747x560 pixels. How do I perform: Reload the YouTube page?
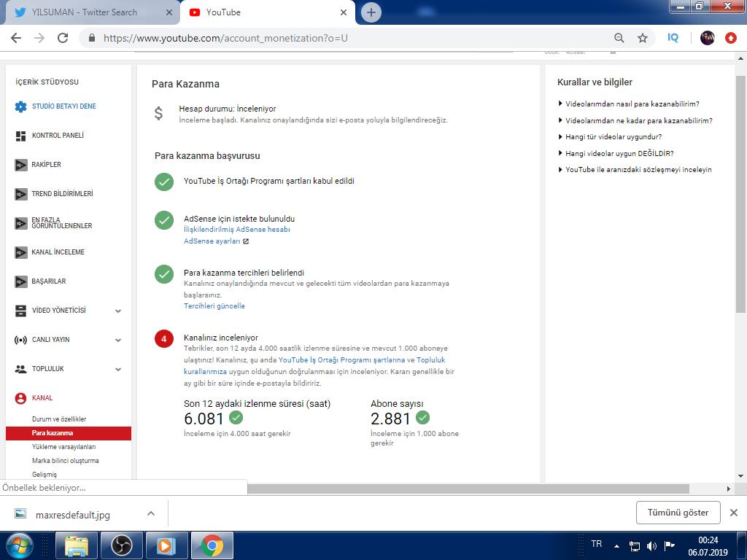tap(63, 38)
